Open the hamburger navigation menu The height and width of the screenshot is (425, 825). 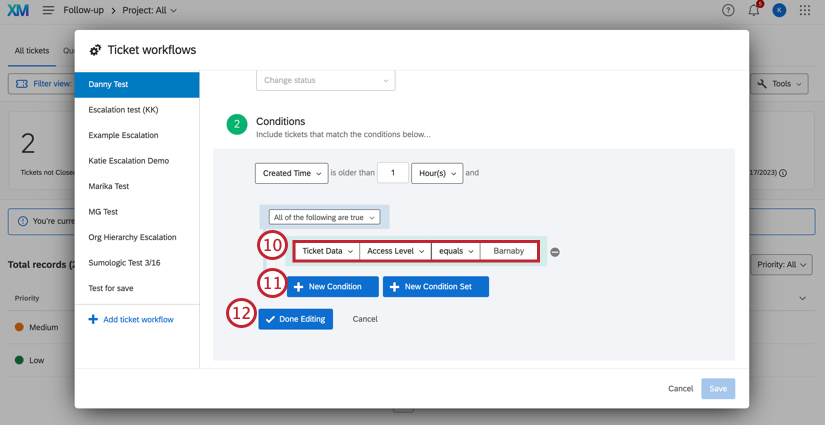click(48, 10)
